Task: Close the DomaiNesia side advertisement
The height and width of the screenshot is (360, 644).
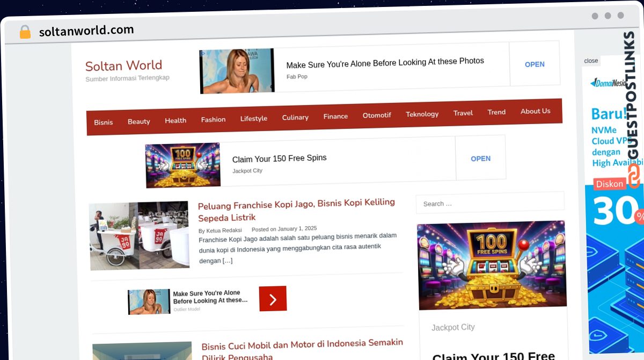Action: pos(591,61)
